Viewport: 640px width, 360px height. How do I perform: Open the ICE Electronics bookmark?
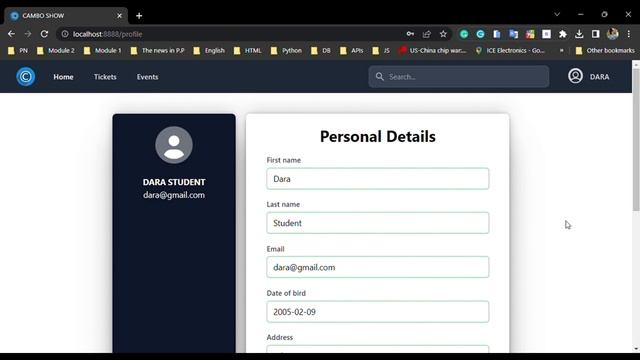tap(510, 51)
